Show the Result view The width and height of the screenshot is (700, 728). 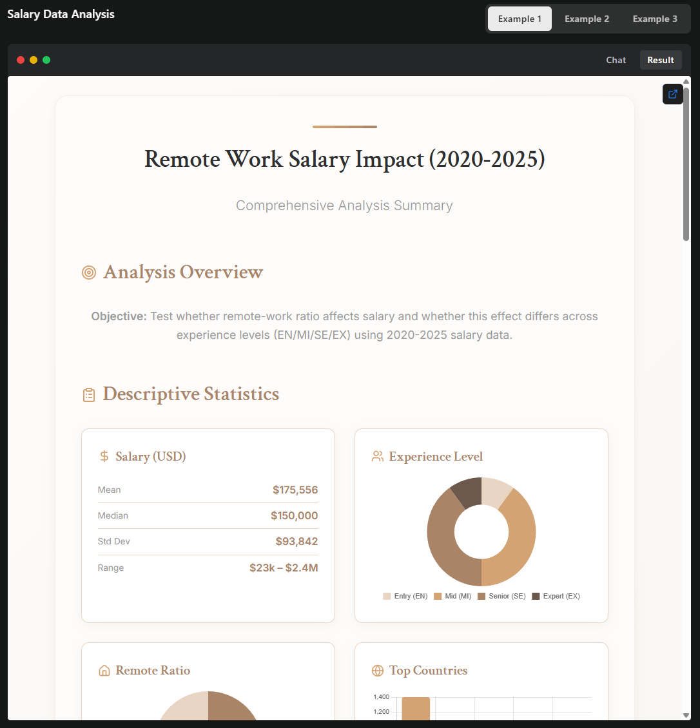[x=661, y=60]
